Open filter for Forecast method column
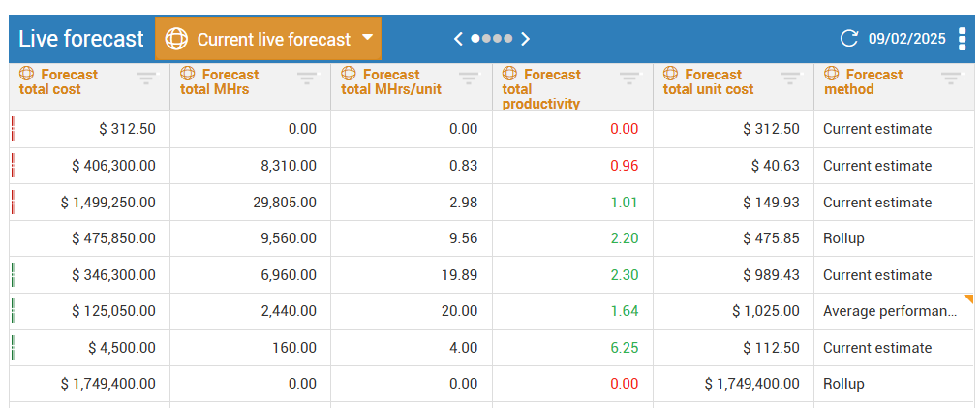Image resolution: width=980 pixels, height=408 pixels. click(x=951, y=78)
